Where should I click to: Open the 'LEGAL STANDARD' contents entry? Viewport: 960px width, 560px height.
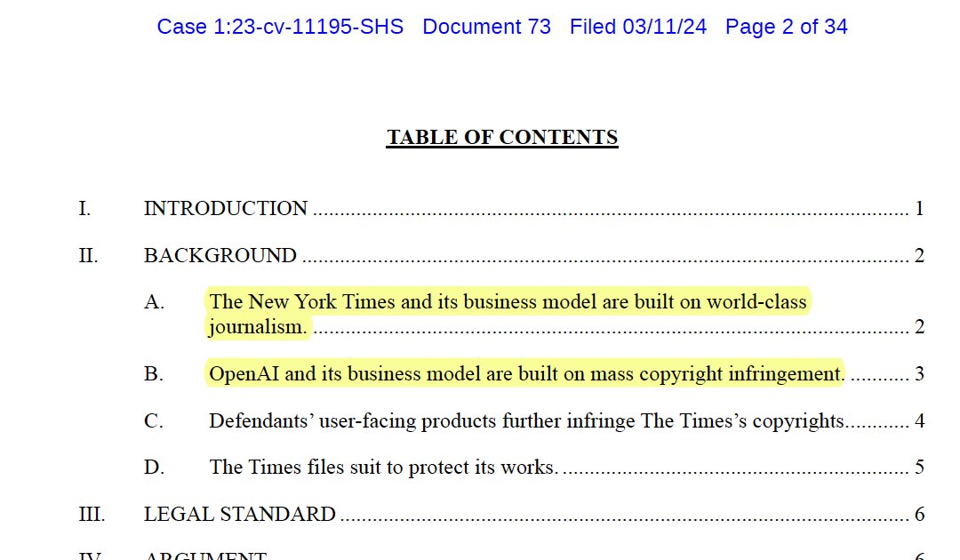239,514
